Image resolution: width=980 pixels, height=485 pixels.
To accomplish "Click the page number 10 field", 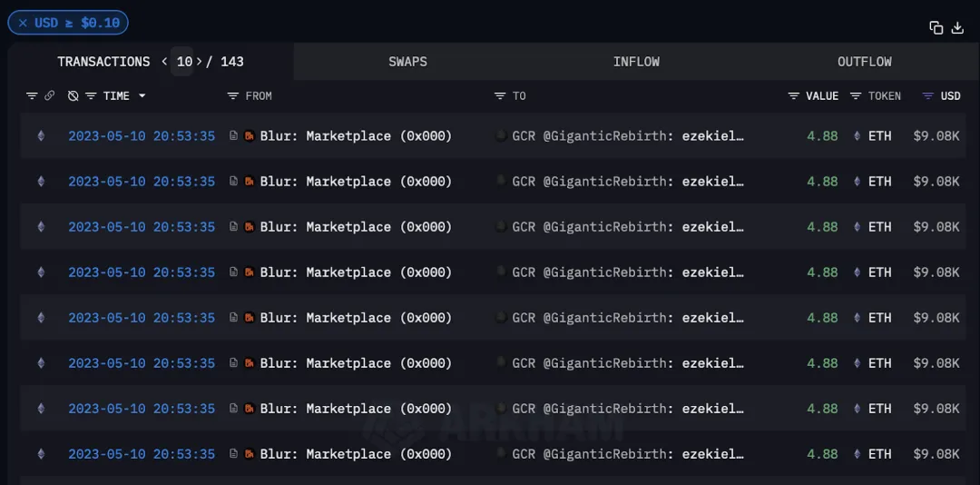I will click(184, 62).
